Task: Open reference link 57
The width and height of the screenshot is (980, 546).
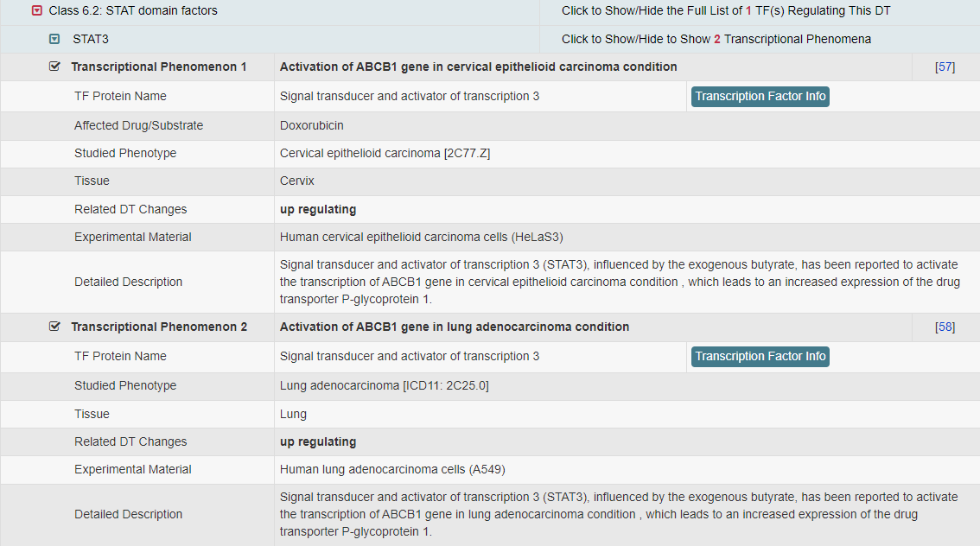Action: coord(945,67)
